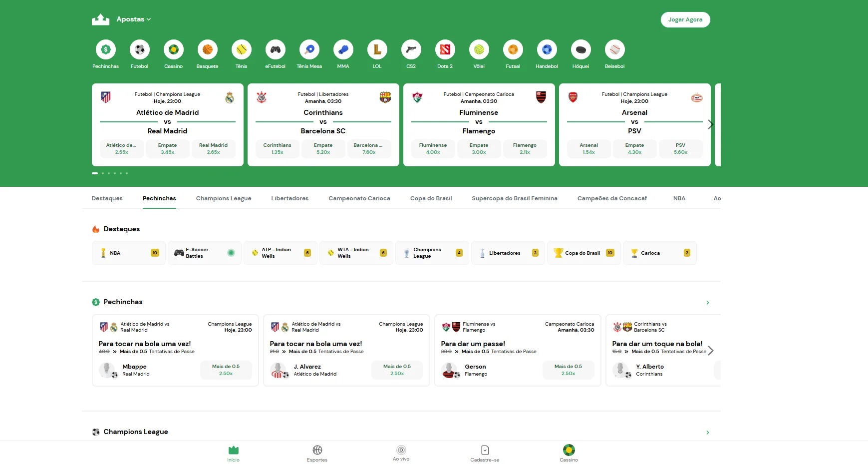
Task: Expand the Apostas dropdown
Action: click(133, 19)
